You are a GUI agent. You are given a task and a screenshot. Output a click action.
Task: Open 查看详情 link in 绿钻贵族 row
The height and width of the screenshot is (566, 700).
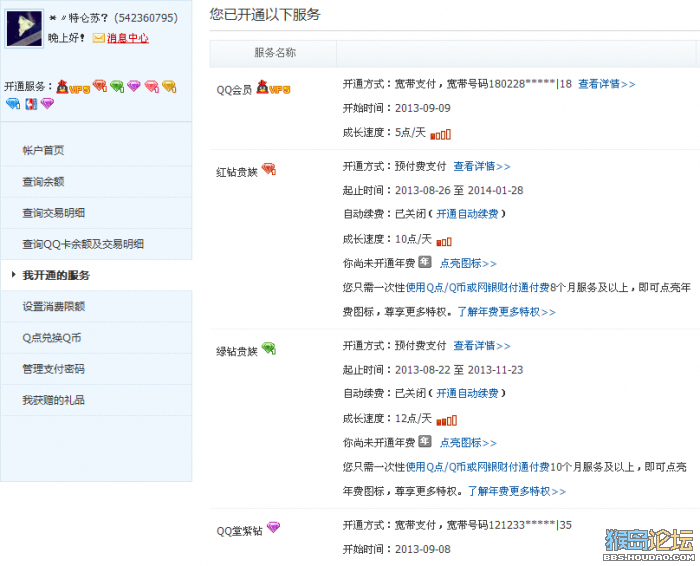click(x=482, y=346)
